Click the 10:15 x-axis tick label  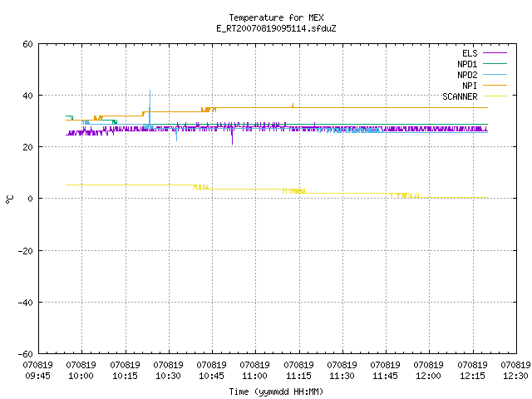click(x=125, y=376)
